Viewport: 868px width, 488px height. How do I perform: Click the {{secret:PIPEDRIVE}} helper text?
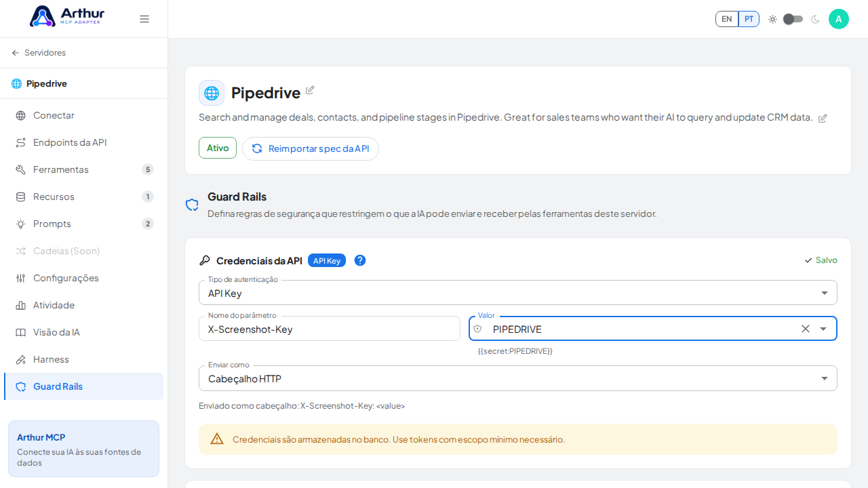[515, 351]
